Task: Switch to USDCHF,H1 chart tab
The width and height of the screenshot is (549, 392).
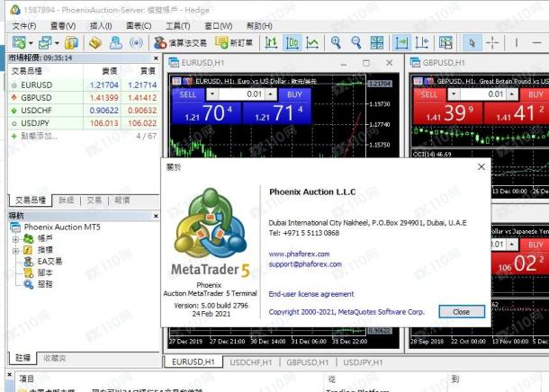Action: [251, 362]
